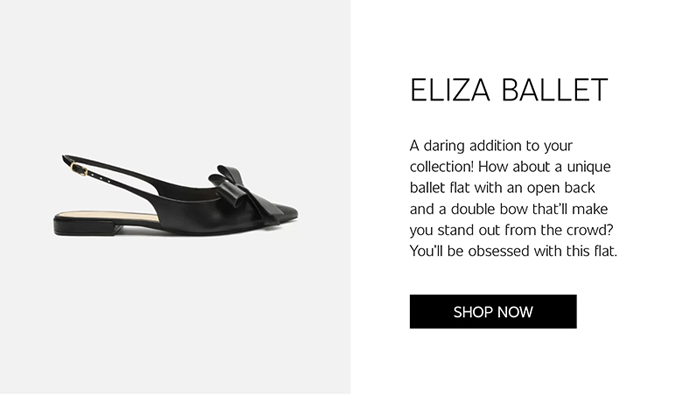Viewport: 700px width, 420px height.
Task: Click the gold buckle on the slingback strap
Action: coord(78,169)
